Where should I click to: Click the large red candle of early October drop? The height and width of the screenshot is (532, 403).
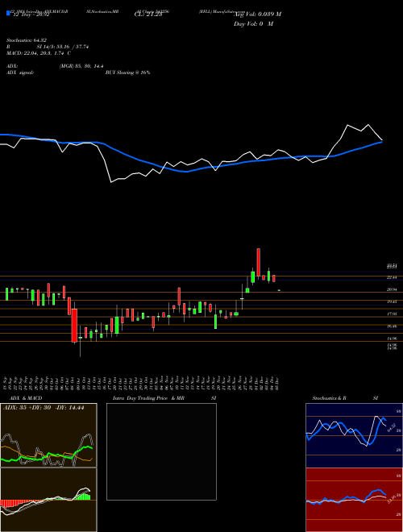click(x=74, y=325)
